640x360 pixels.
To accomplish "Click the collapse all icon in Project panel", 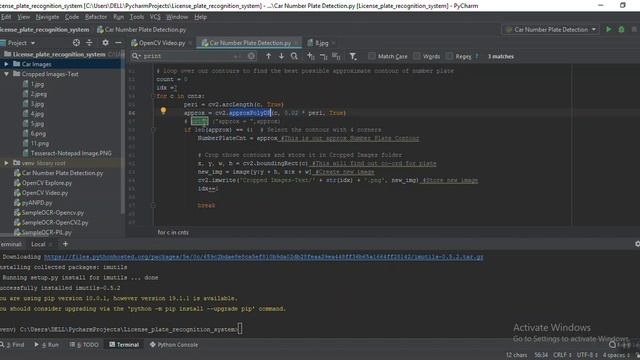I will click(89, 43).
